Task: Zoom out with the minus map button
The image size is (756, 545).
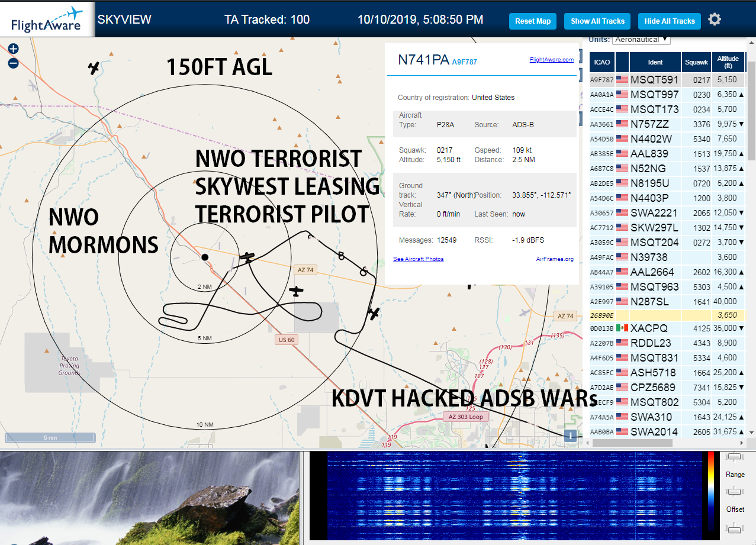Action: (14, 63)
